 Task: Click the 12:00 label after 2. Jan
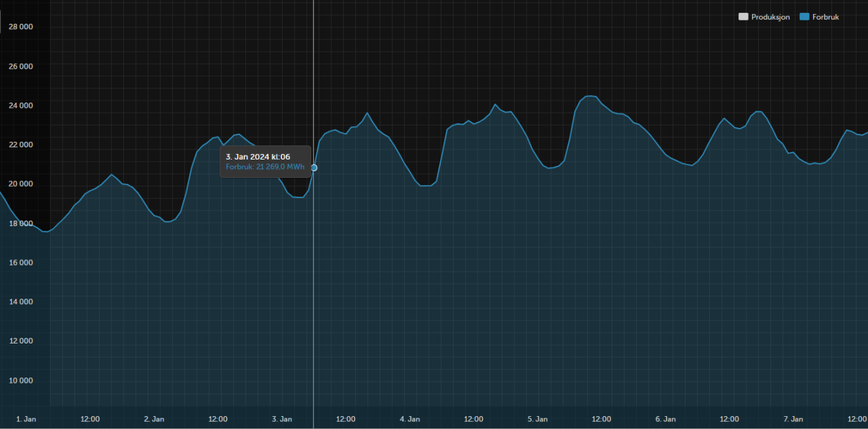[218, 419]
